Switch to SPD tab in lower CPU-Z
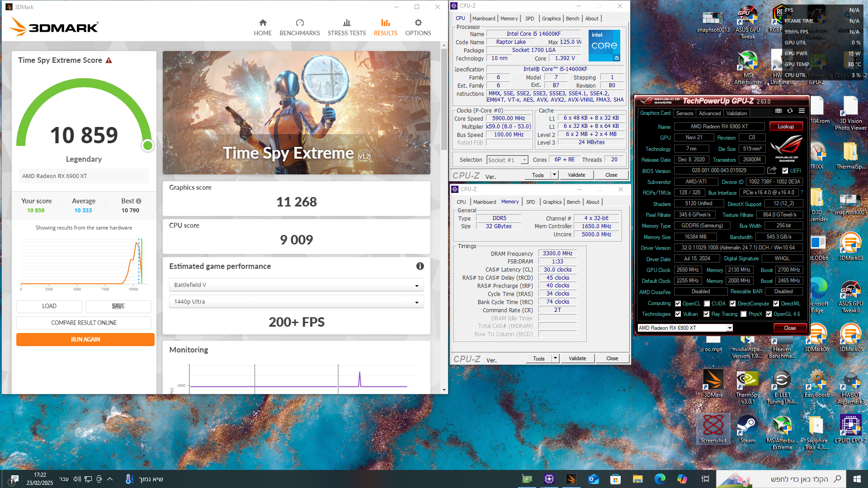This screenshot has height=488, width=868. click(530, 202)
